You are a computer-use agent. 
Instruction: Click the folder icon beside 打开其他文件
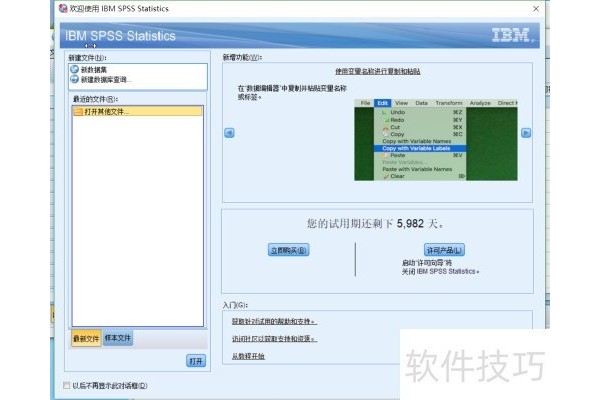(x=78, y=111)
